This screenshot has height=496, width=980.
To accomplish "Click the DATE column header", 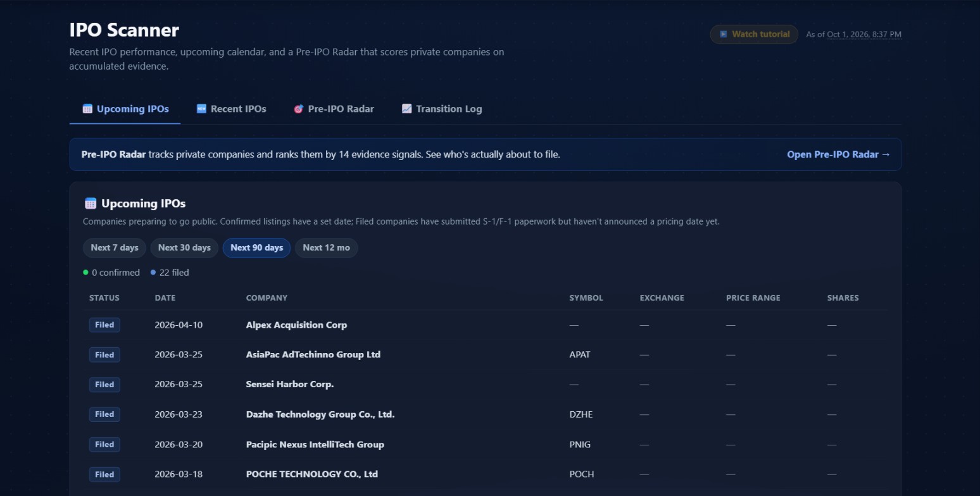I will tap(165, 298).
